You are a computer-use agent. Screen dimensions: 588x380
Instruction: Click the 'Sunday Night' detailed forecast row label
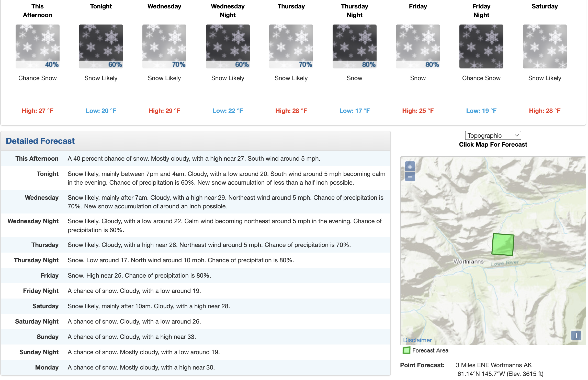pos(39,352)
